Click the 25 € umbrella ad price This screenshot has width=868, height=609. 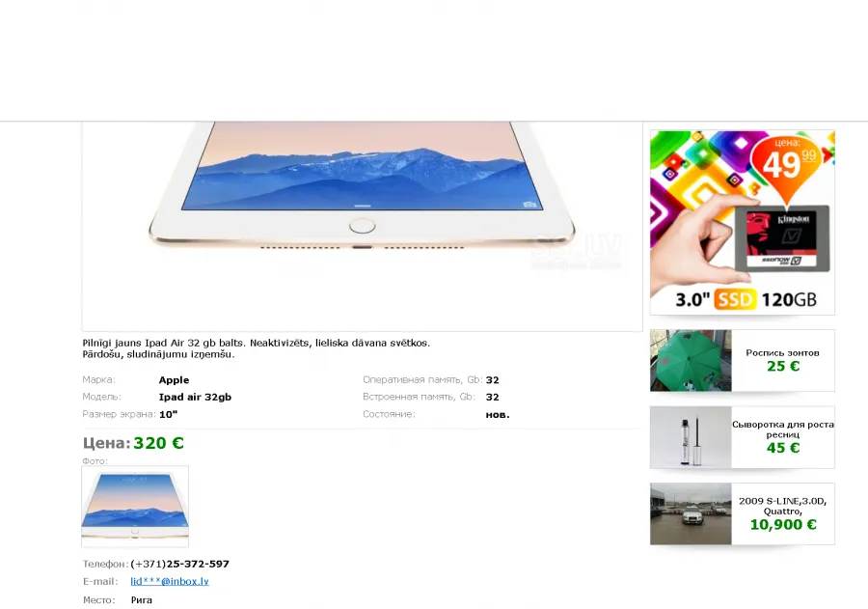click(x=783, y=367)
